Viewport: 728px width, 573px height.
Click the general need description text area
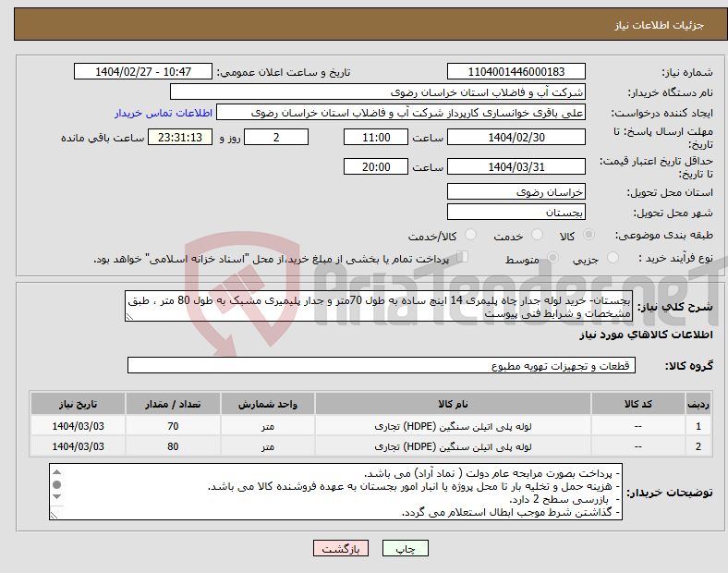click(379, 306)
